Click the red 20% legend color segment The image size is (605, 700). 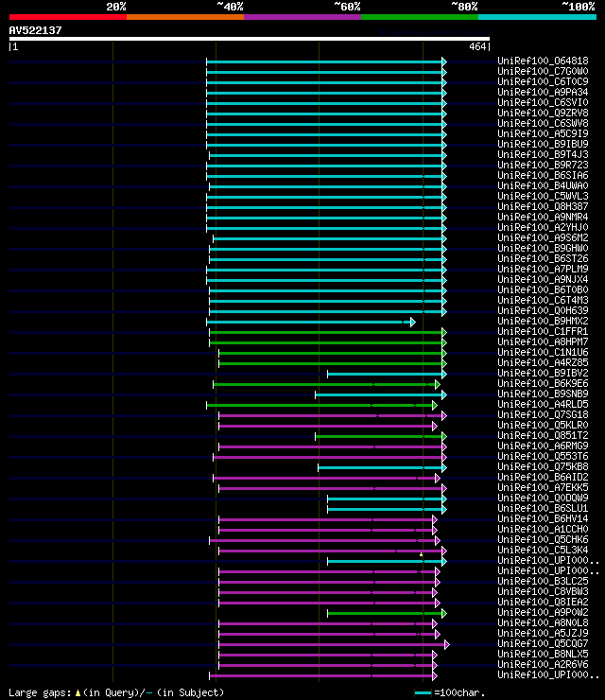click(68, 17)
